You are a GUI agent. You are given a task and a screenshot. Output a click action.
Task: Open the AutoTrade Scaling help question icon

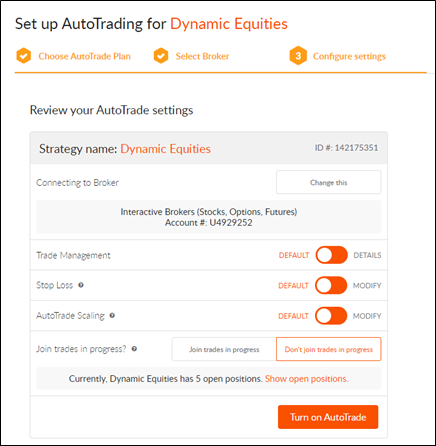(112, 315)
